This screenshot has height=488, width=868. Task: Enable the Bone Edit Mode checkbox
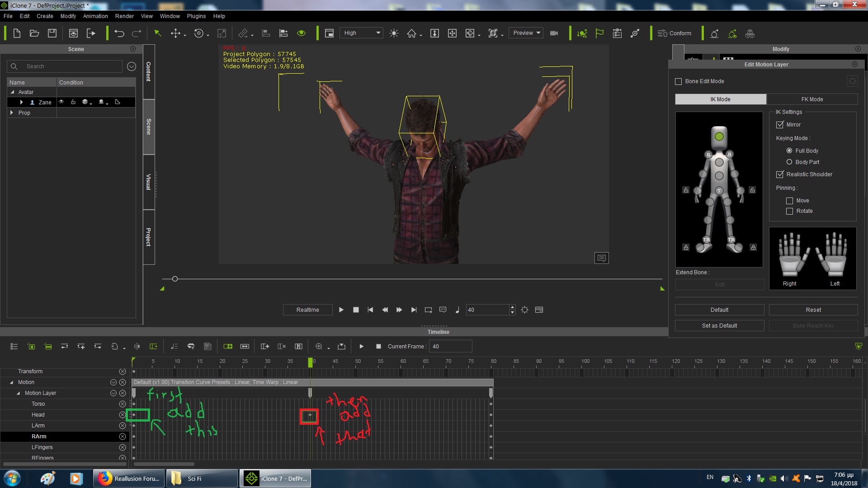click(x=678, y=81)
